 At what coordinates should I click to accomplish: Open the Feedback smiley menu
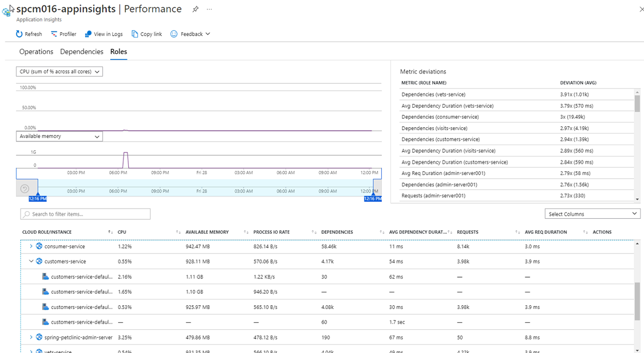[174, 34]
